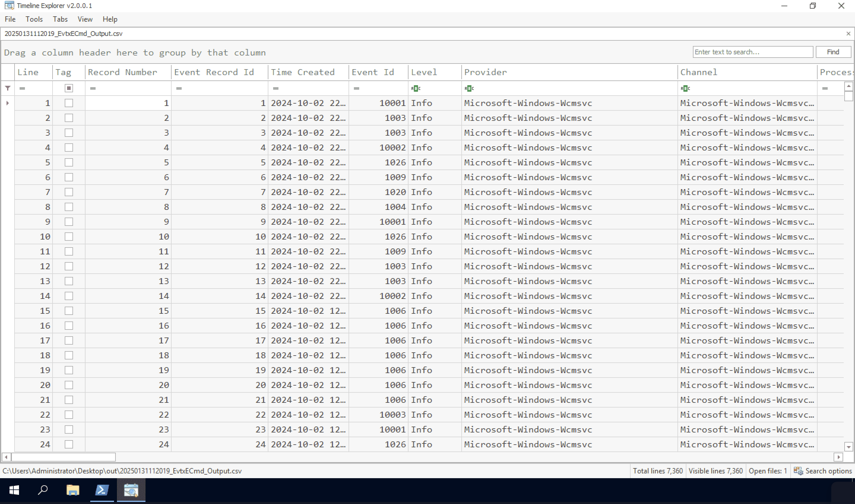Click the Find button
Viewport: 855px width, 504px height.
tap(832, 52)
